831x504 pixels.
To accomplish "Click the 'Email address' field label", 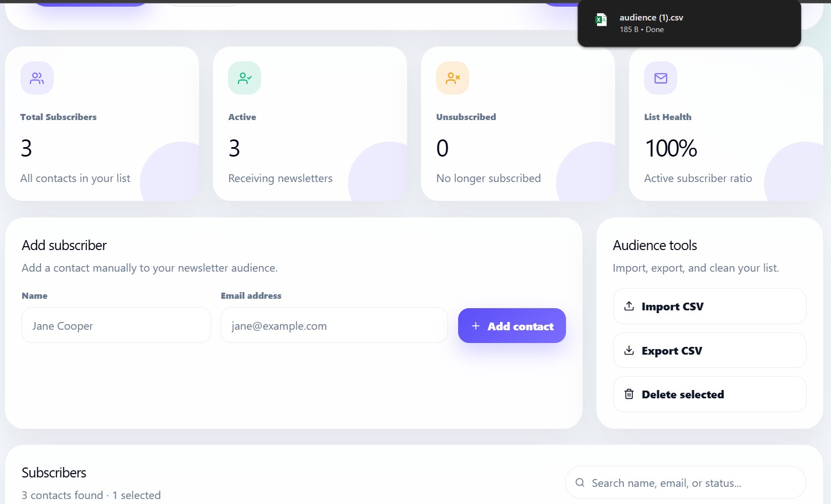I will coord(251,295).
